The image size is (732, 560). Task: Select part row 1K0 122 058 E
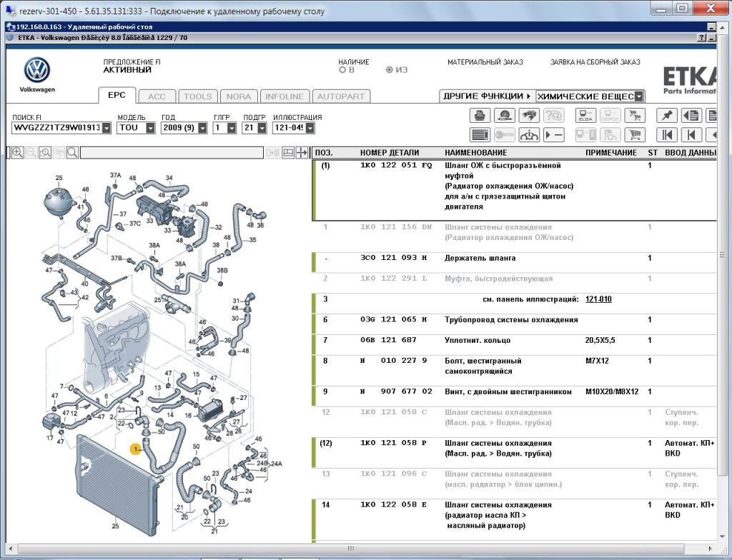pos(515,519)
